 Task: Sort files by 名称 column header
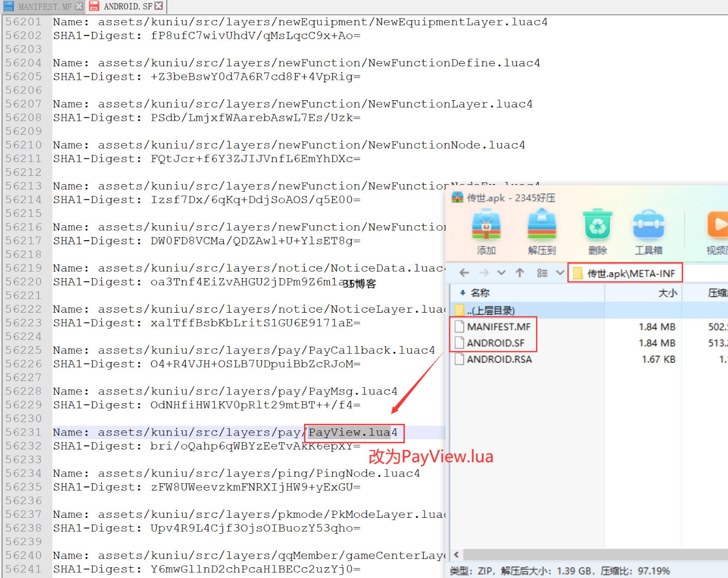point(480,293)
